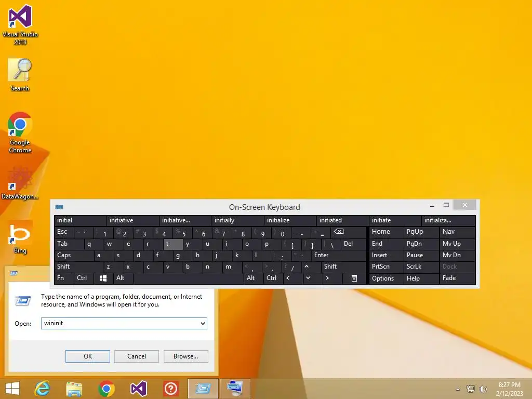Toggle the right Ctrl key

273,278
